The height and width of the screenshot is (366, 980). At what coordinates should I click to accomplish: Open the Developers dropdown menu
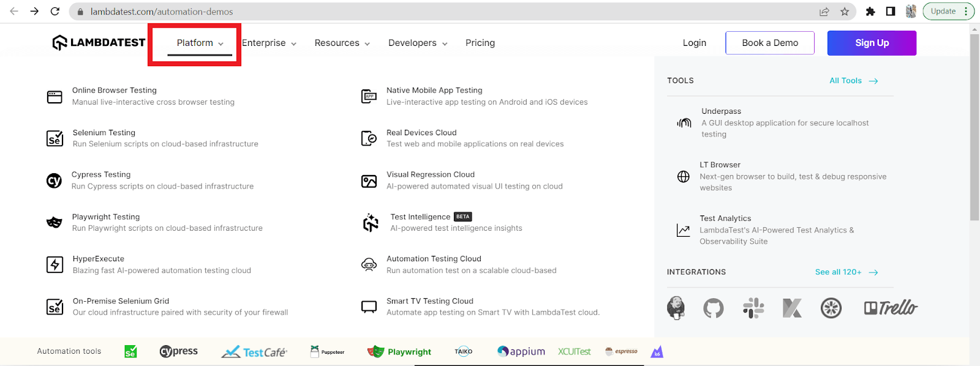pyautogui.click(x=418, y=43)
